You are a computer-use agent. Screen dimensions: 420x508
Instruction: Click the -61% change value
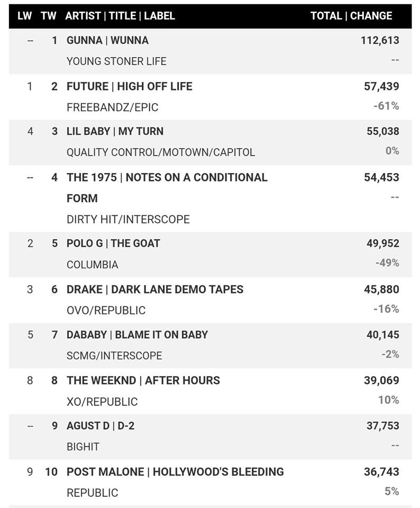[x=386, y=106]
